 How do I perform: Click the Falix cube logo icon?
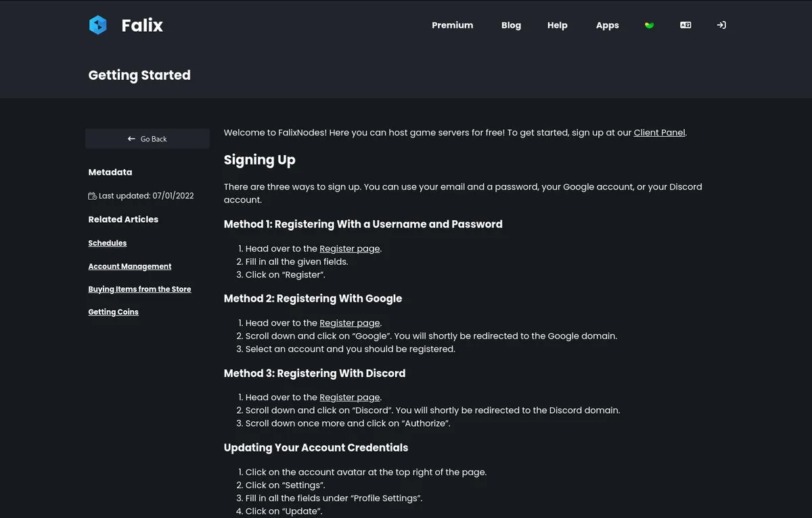pyautogui.click(x=98, y=25)
